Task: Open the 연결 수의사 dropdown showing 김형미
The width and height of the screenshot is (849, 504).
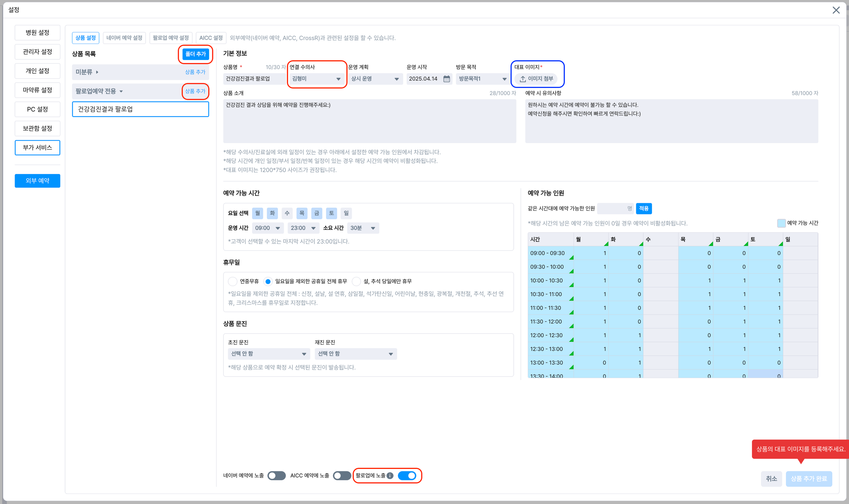Action: pyautogui.click(x=316, y=79)
